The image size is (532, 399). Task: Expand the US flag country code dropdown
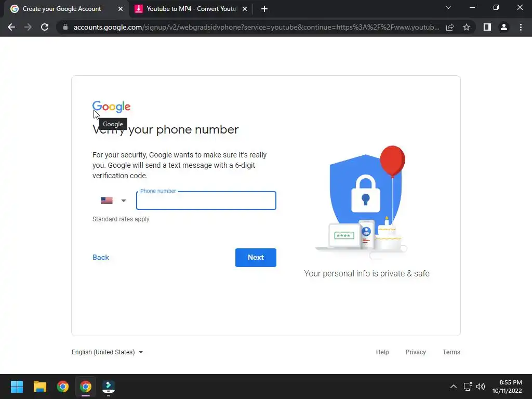[113, 201]
